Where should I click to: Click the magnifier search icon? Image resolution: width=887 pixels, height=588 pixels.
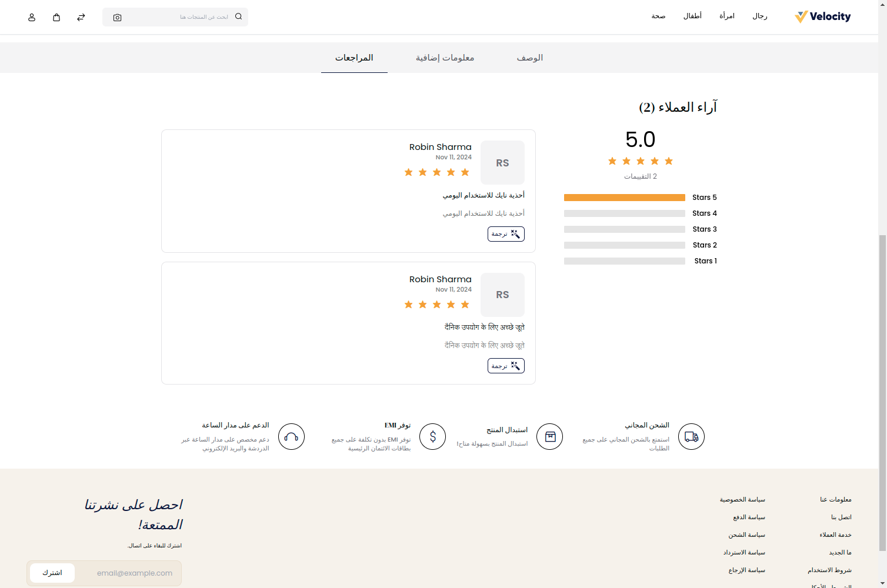[238, 16]
